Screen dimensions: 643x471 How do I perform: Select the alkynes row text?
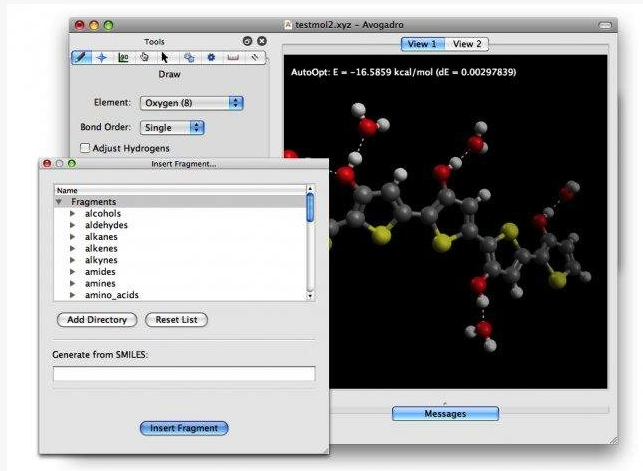tap(101, 260)
